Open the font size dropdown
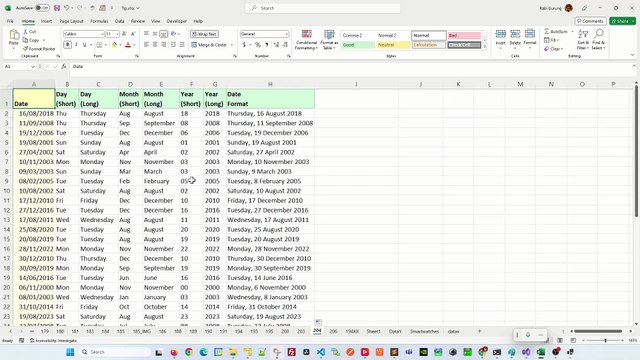Viewport: 640px width, 360px height. [x=117, y=34]
